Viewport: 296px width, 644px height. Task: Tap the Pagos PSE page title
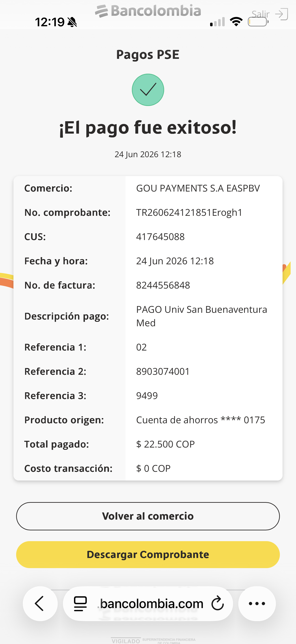[148, 55]
